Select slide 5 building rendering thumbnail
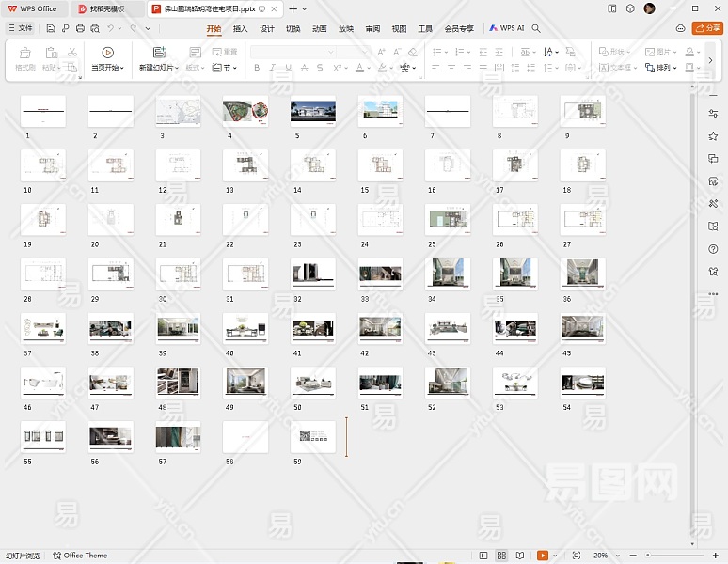 click(313, 111)
